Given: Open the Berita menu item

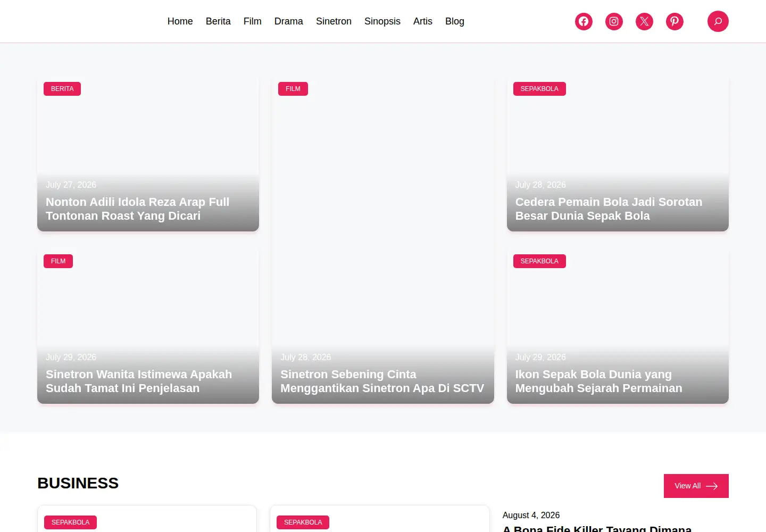Looking at the screenshot, I should coord(218,21).
